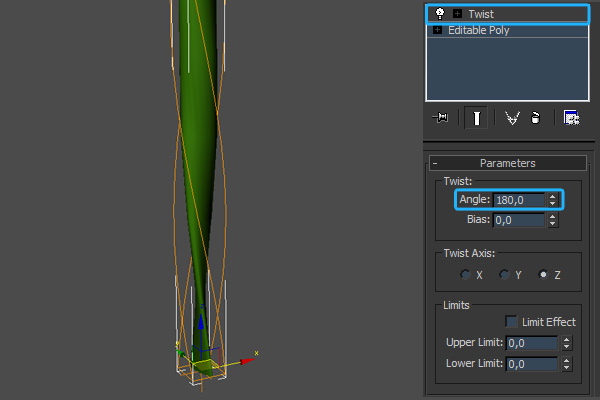This screenshot has width=600, height=400.
Task: Click the Upper Limit field
Action: (x=532, y=343)
